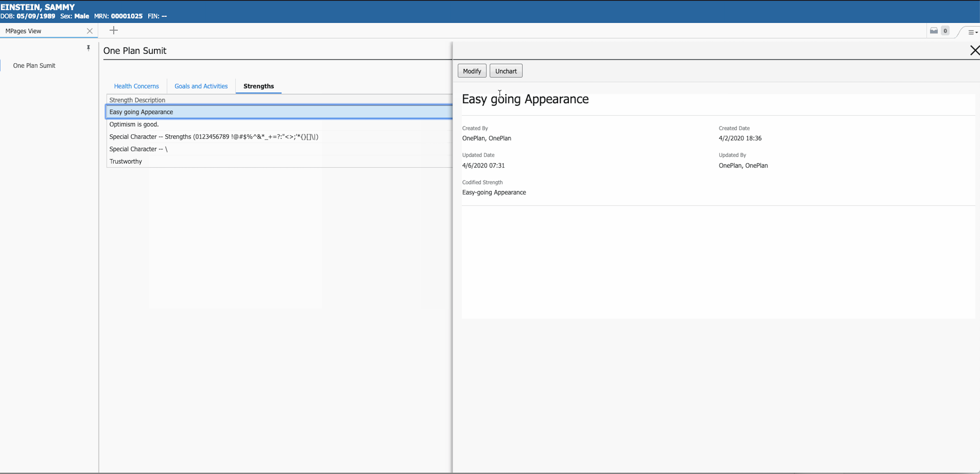Open the inbox tray icon in the toolbar
This screenshot has height=474, width=980.
[933, 30]
